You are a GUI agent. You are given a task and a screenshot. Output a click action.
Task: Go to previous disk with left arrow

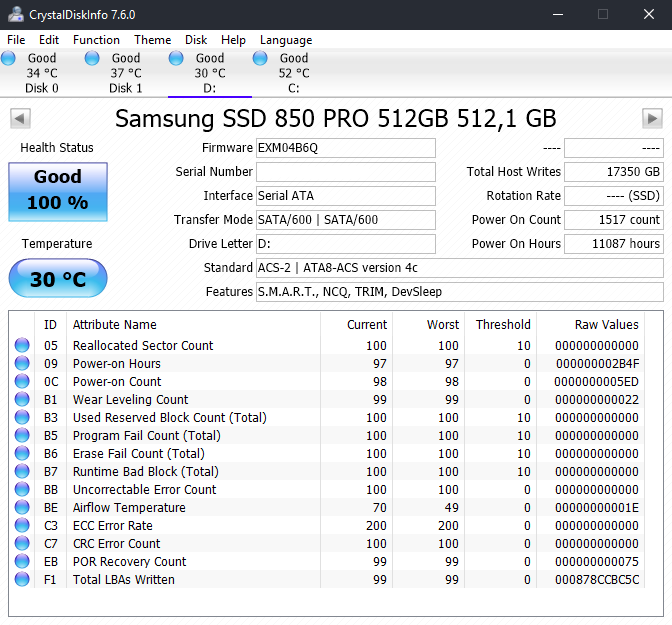[20, 118]
